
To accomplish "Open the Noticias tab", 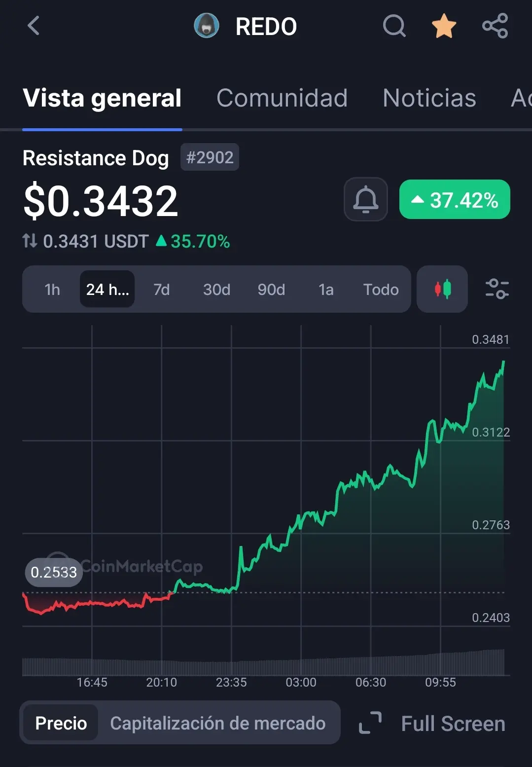I will click(x=429, y=98).
